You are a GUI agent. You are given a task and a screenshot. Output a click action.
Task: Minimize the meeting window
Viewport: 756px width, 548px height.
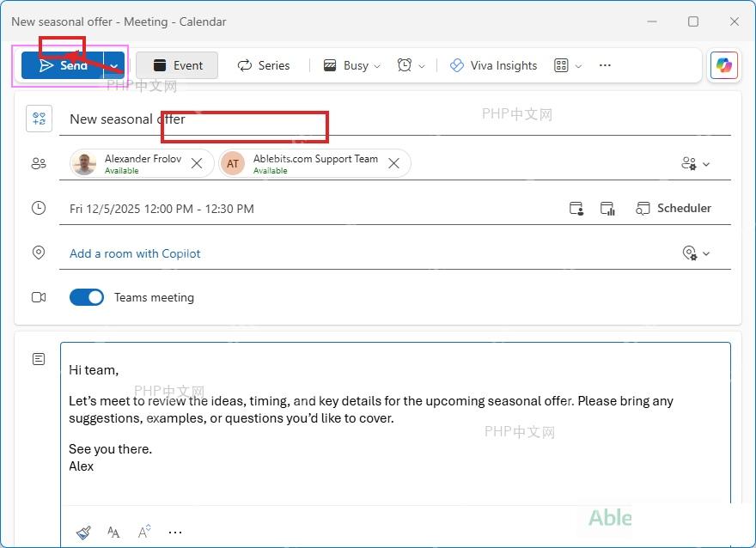pos(652,21)
